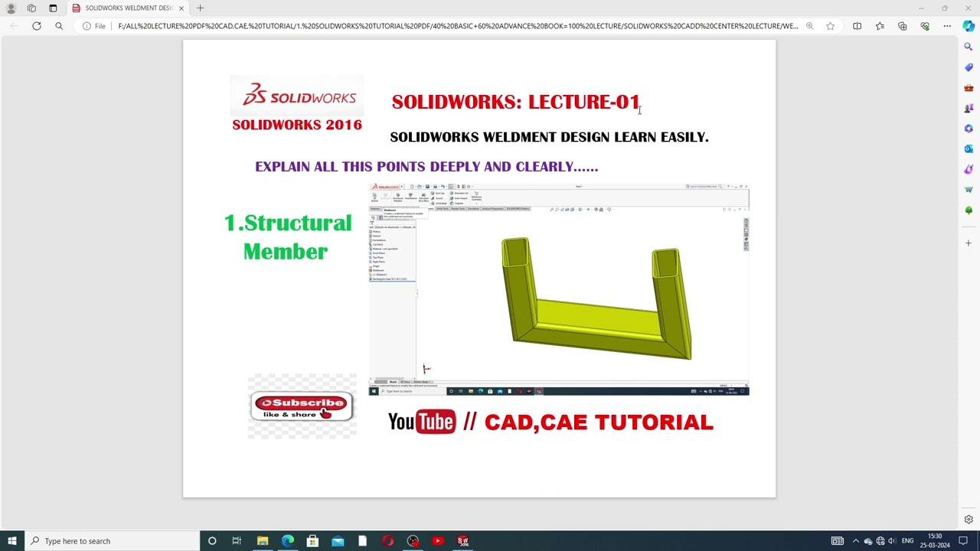Open the Microsoft 365 sidebar icon

(969, 129)
